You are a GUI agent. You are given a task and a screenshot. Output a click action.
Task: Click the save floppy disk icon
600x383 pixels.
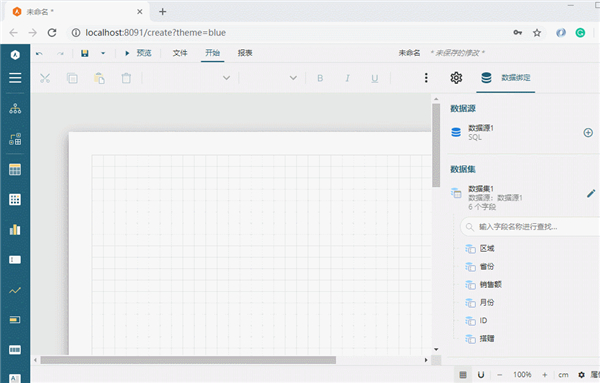(x=85, y=53)
